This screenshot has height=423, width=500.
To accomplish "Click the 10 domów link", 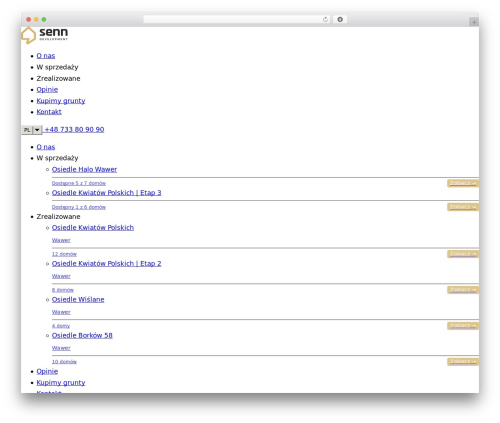I will tap(64, 362).
